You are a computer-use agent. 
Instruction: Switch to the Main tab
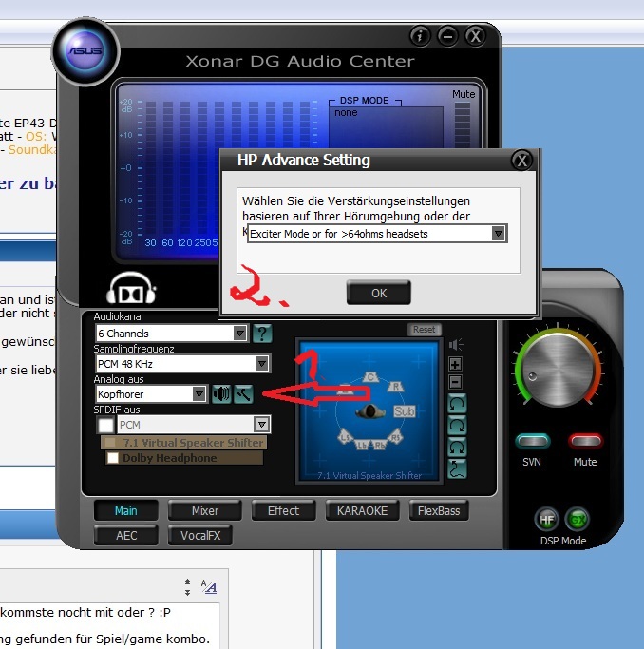pos(125,511)
